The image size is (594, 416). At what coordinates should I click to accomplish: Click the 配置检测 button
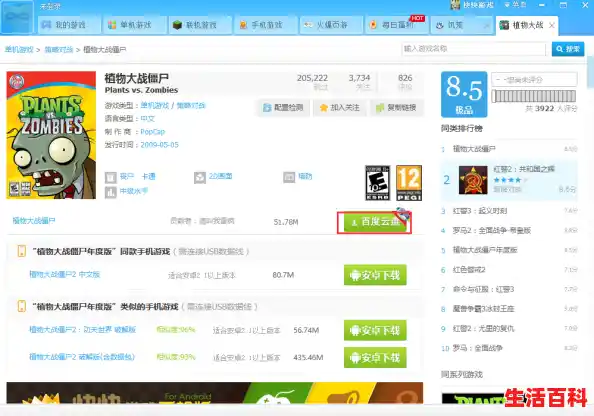click(283, 108)
